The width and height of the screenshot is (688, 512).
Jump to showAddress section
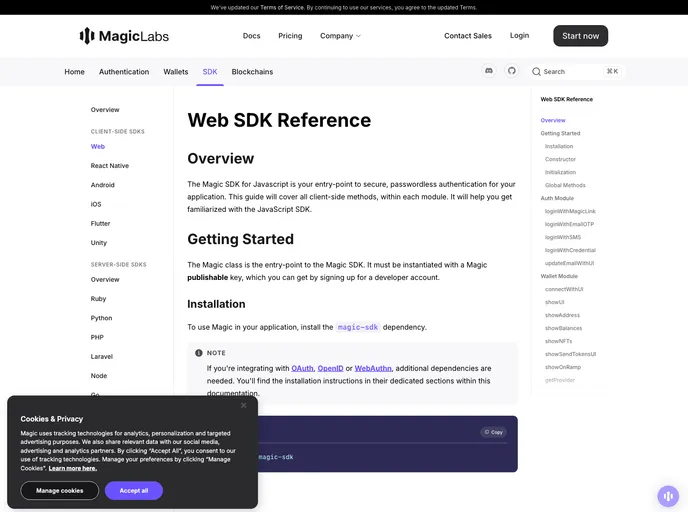[x=563, y=315]
